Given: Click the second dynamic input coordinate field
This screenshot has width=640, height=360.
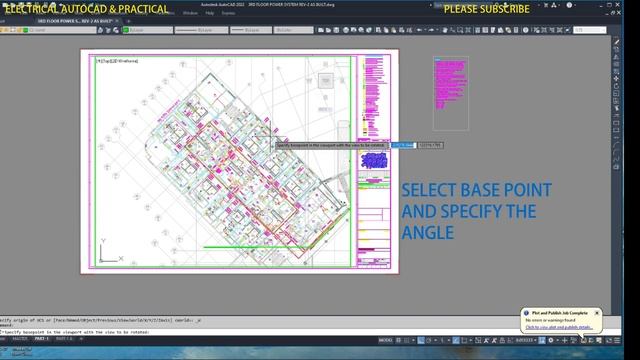Looking at the screenshot, I should pyautogui.click(x=430, y=145).
